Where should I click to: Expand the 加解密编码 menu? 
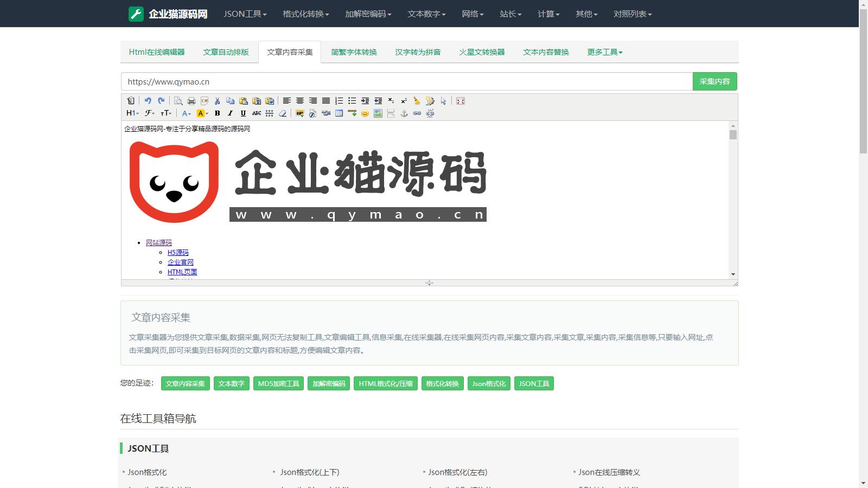368,14
